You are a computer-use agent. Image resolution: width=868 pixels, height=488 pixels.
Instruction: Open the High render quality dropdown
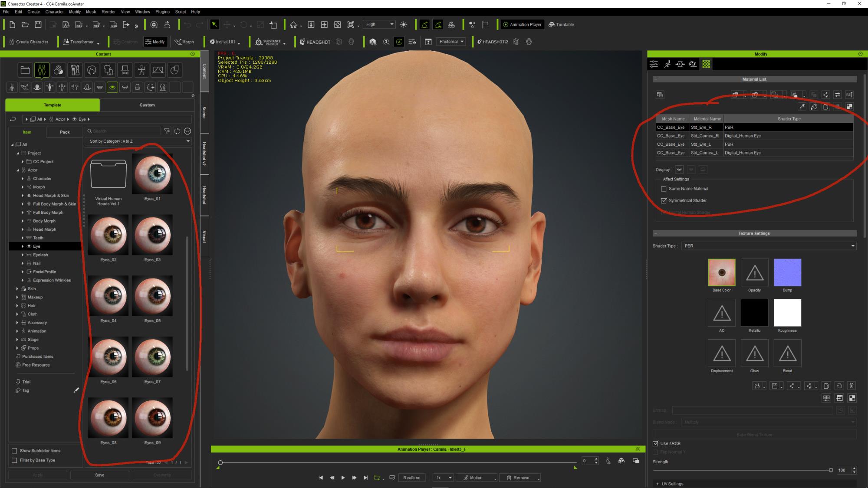coord(379,25)
